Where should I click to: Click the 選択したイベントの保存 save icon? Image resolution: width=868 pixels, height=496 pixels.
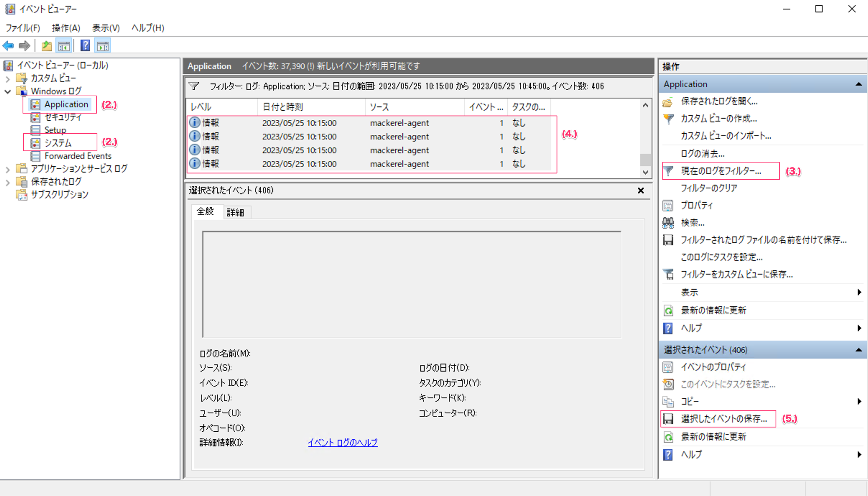pyautogui.click(x=668, y=418)
